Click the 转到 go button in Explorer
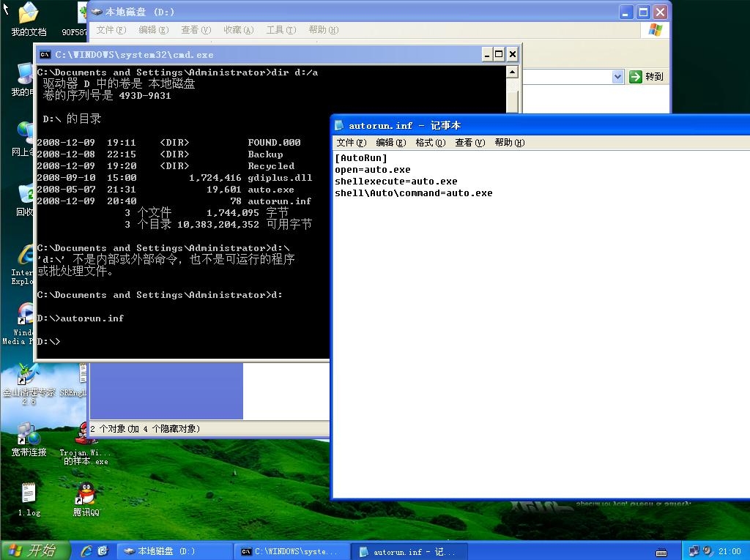The height and width of the screenshot is (560, 750). (647, 77)
